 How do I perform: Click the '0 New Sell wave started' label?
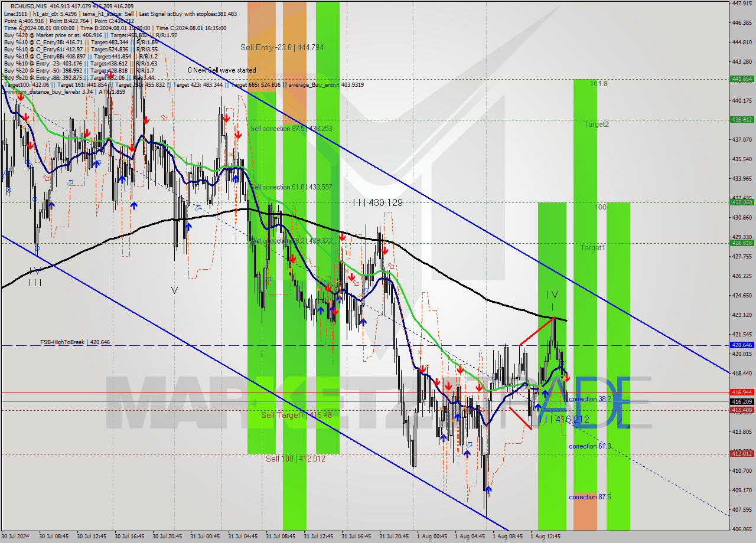222,70
